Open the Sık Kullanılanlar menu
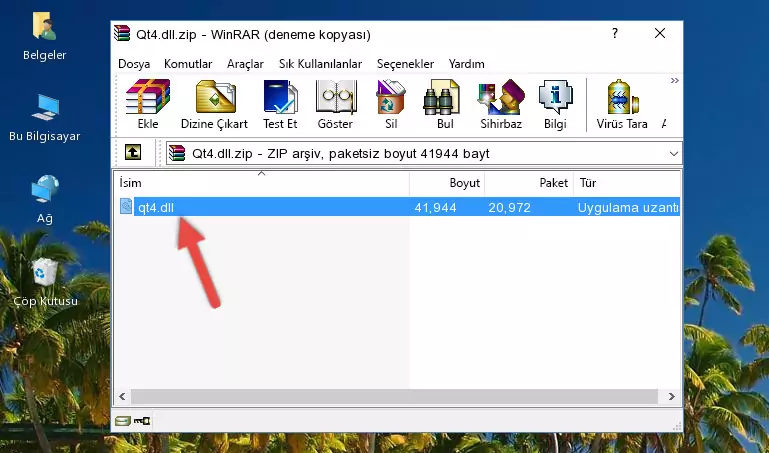The width and height of the screenshot is (769, 453). 320,64
